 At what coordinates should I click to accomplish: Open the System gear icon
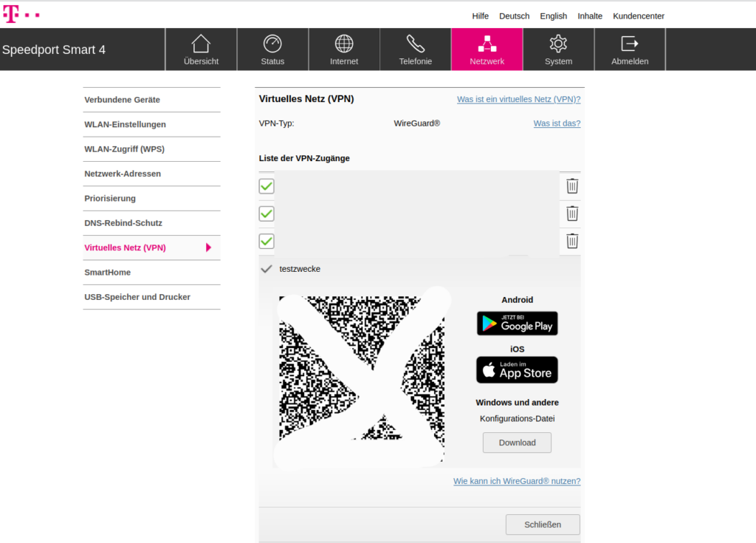[558, 44]
